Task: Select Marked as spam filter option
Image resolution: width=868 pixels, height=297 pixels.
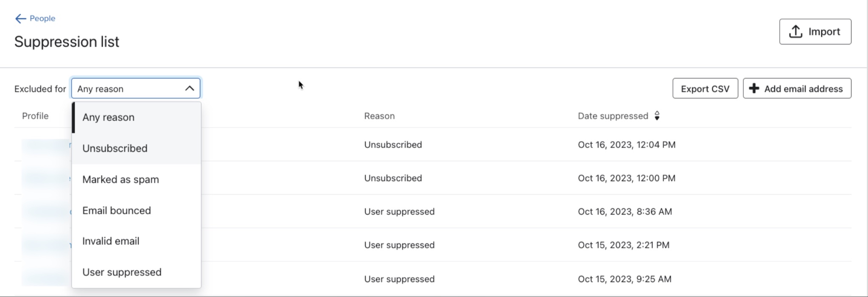Action: tap(120, 179)
